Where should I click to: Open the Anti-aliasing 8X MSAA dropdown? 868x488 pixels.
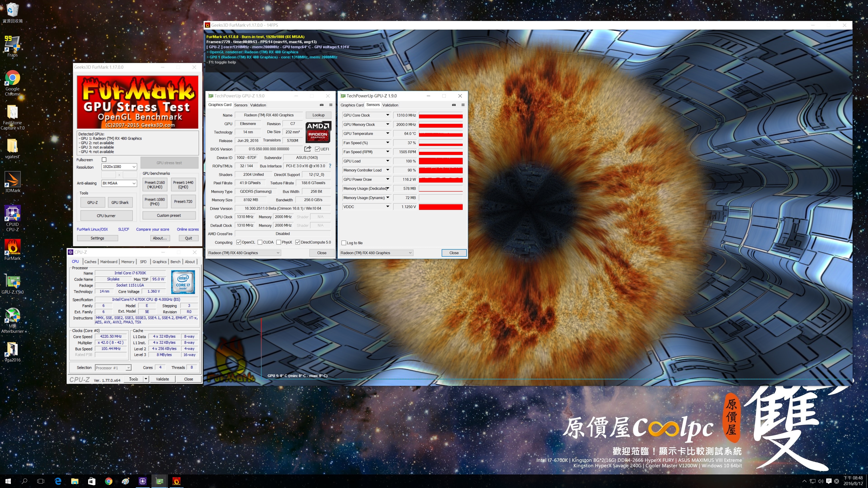tap(119, 183)
